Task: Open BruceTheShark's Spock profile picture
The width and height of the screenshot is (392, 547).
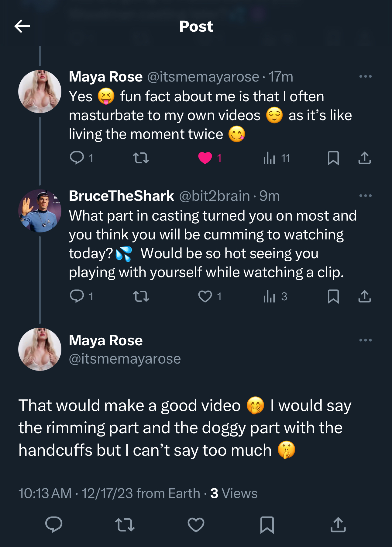Action: [40, 211]
